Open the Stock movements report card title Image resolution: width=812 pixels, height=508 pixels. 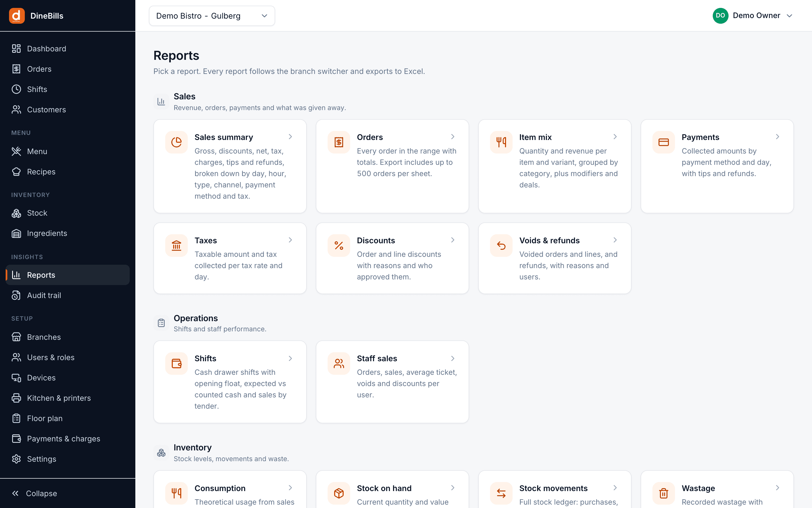coord(553,488)
